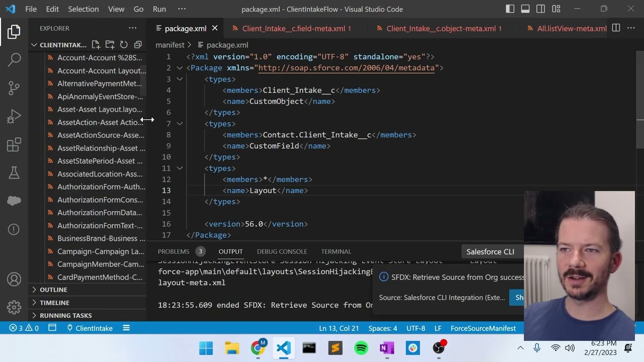The width and height of the screenshot is (644, 362).
Task: Click ClientIntake default org status item
Action: 90,328
